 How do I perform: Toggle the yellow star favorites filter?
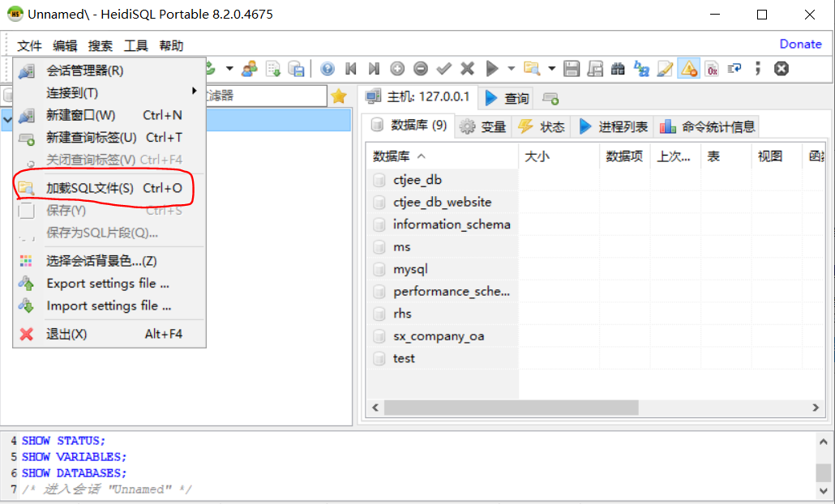339,96
